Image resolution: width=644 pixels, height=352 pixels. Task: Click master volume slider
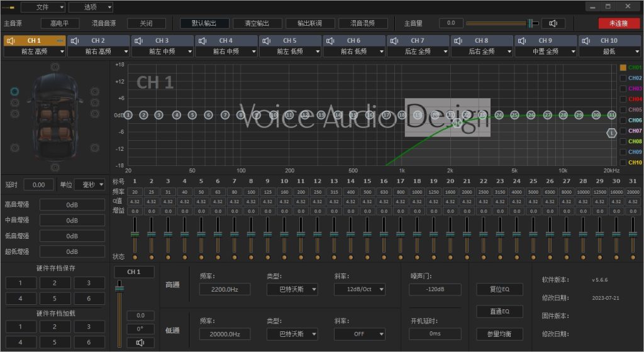point(502,23)
